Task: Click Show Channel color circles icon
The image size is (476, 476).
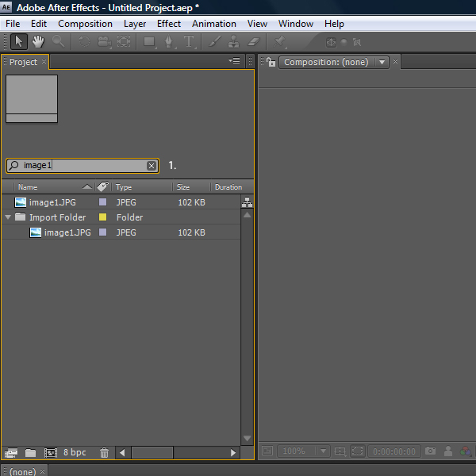Action: coord(466,451)
